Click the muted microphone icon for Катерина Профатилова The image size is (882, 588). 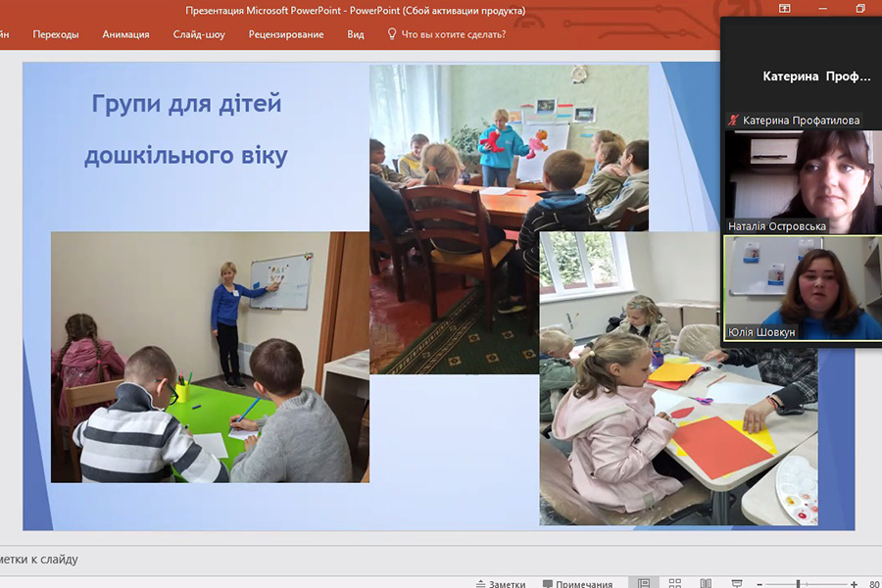coord(733,120)
